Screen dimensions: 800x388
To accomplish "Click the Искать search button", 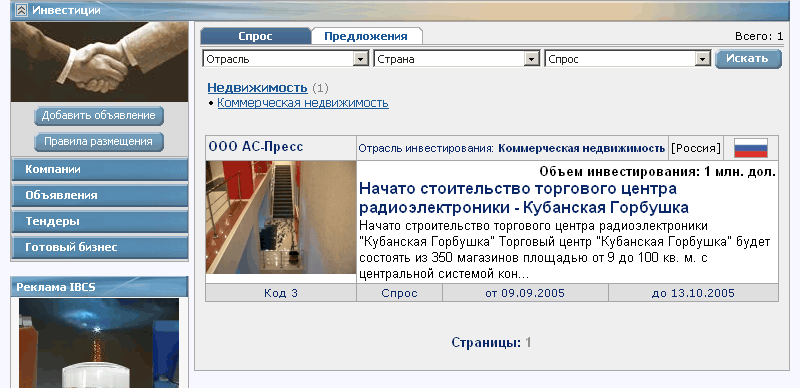I will pyautogui.click(x=748, y=59).
